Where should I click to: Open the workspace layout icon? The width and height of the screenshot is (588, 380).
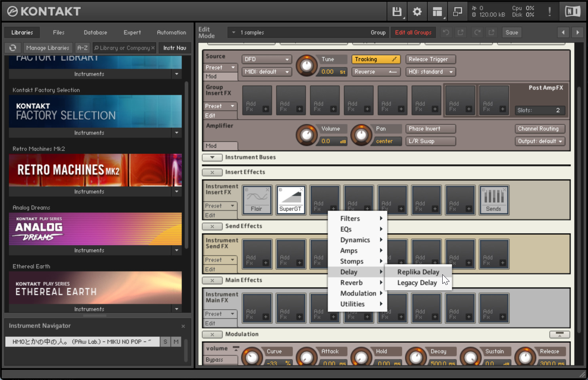(x=437, y=12)
